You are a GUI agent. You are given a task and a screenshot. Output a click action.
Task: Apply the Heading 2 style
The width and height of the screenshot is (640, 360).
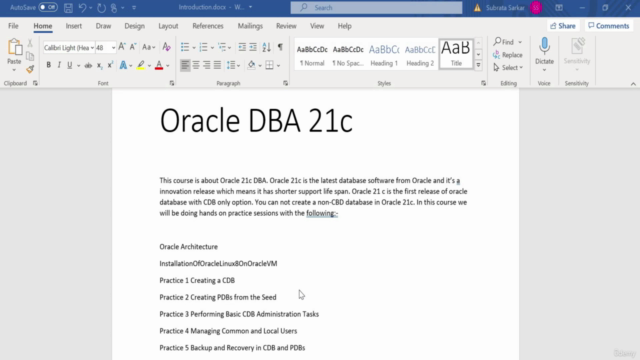coord(420,55)
